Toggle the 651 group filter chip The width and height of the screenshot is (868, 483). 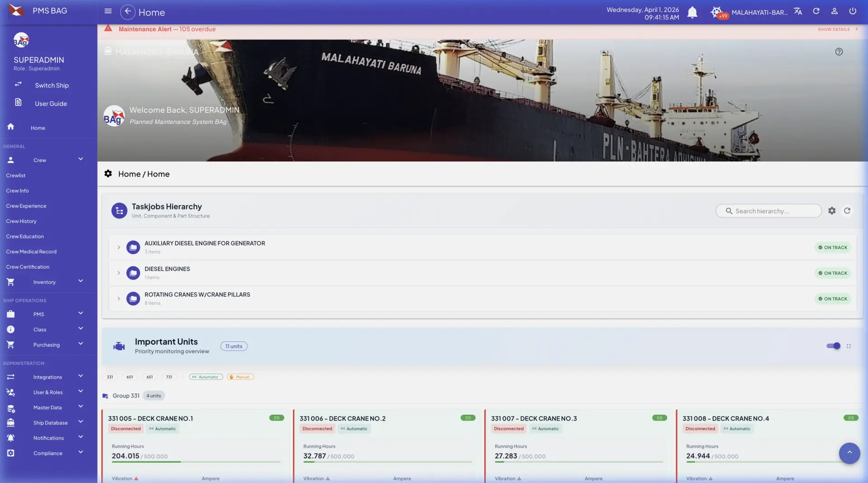click(x=150, y=377)
